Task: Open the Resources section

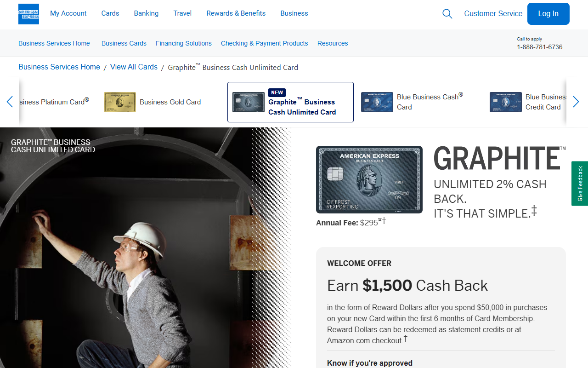Action: pyautogui.click(x=333, y=43)
